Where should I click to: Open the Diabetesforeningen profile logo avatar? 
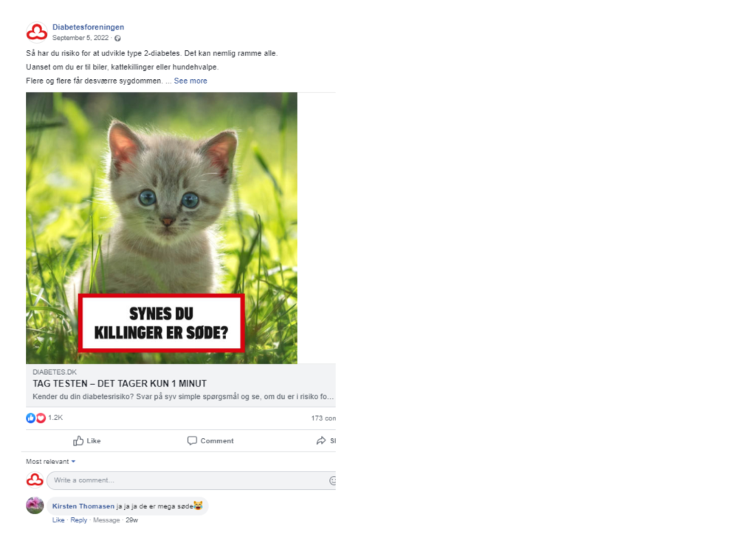click(37, 33)
